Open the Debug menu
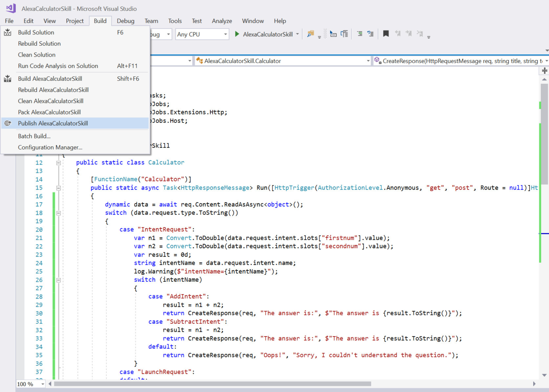 tap(125, 21)
